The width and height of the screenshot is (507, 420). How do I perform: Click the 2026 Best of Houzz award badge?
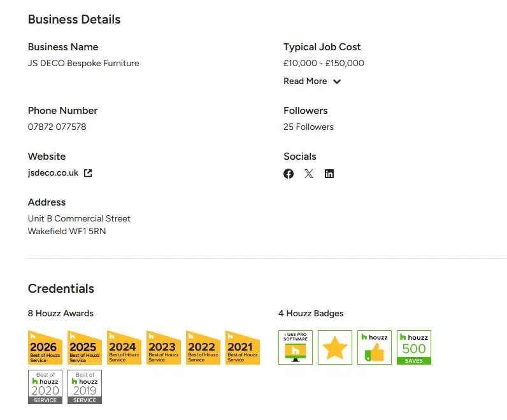[45, 348]
